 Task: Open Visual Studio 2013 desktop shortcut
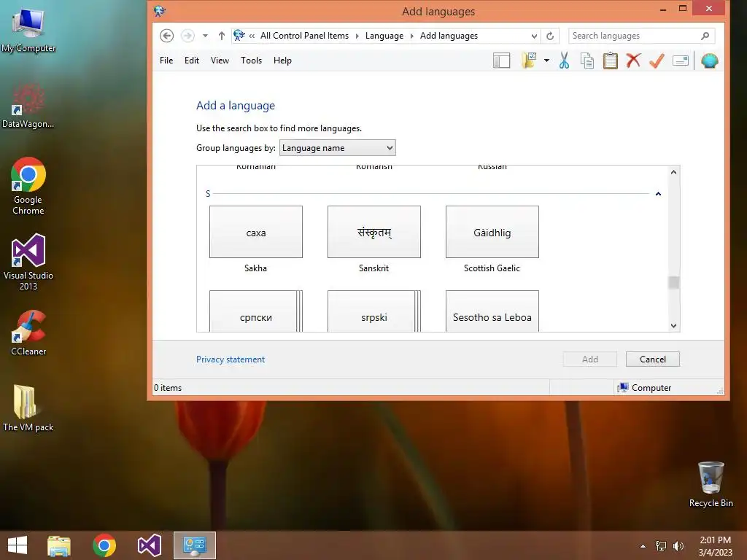(28, 262)
